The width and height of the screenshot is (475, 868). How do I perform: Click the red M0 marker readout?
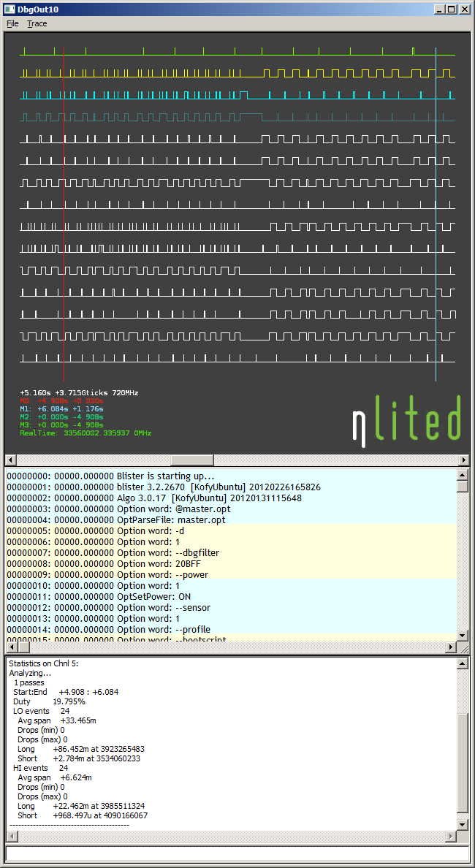(61, 401)
